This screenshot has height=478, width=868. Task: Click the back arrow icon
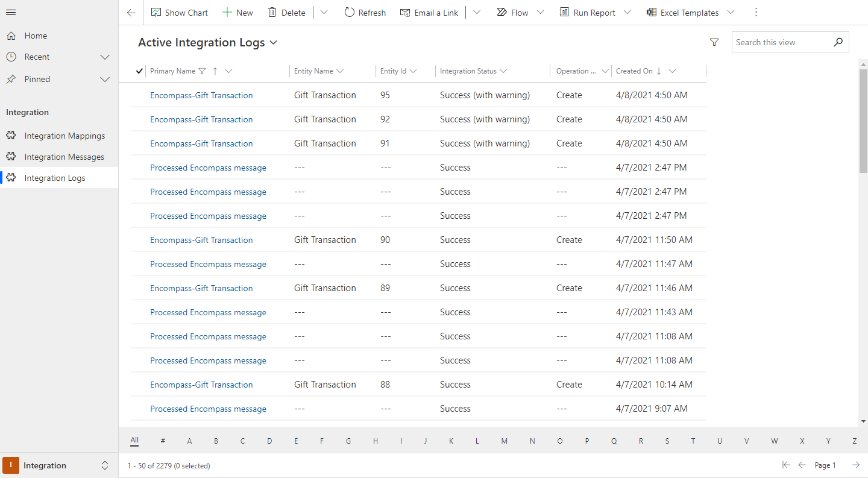131,13
